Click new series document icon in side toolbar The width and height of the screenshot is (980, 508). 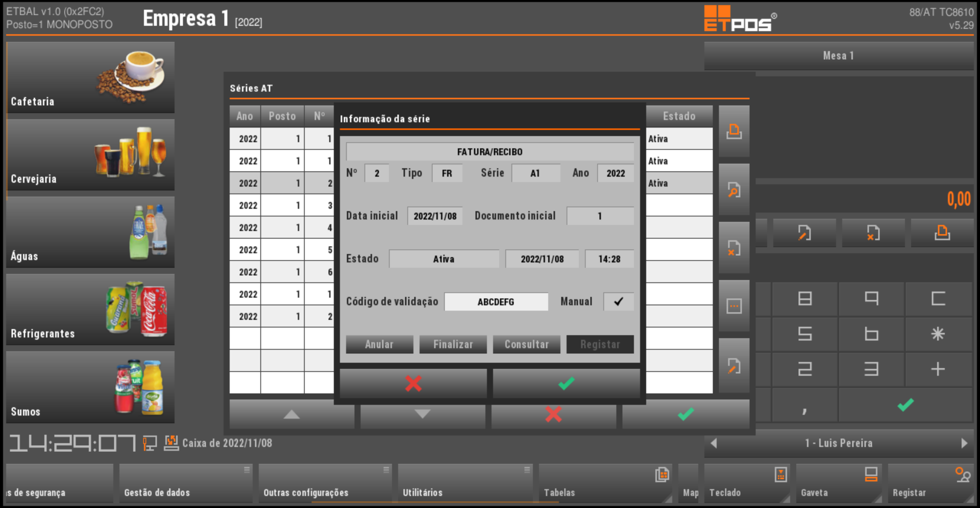pyautogui.click(x=734, y=131)
